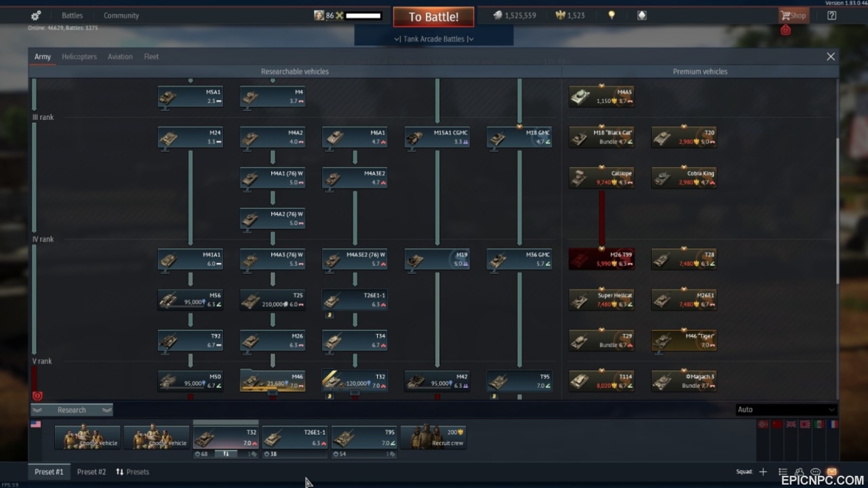Select the M4A5 premium tank card
The image size is (868, 488).
pyautogui.click(x=601, y=96)
